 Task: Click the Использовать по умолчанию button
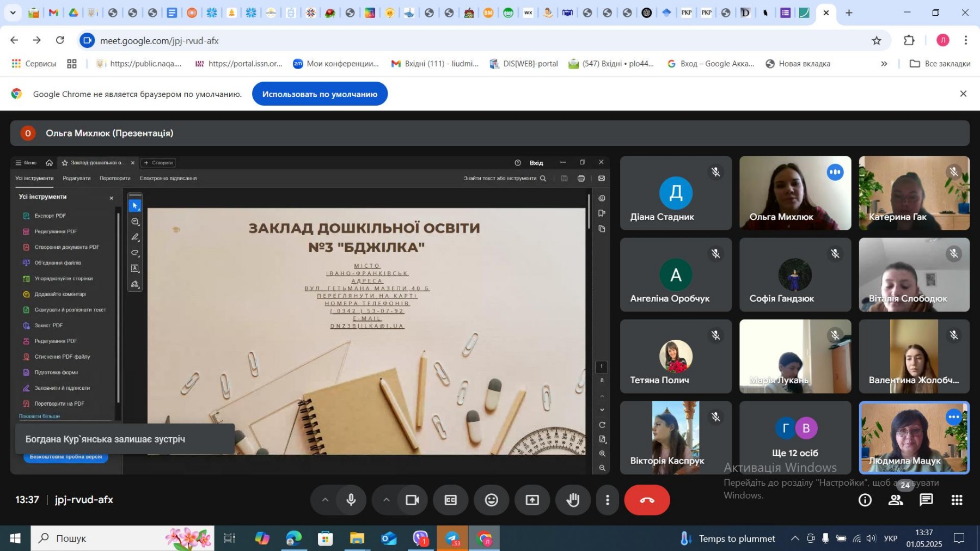click(x=320, y=94)
